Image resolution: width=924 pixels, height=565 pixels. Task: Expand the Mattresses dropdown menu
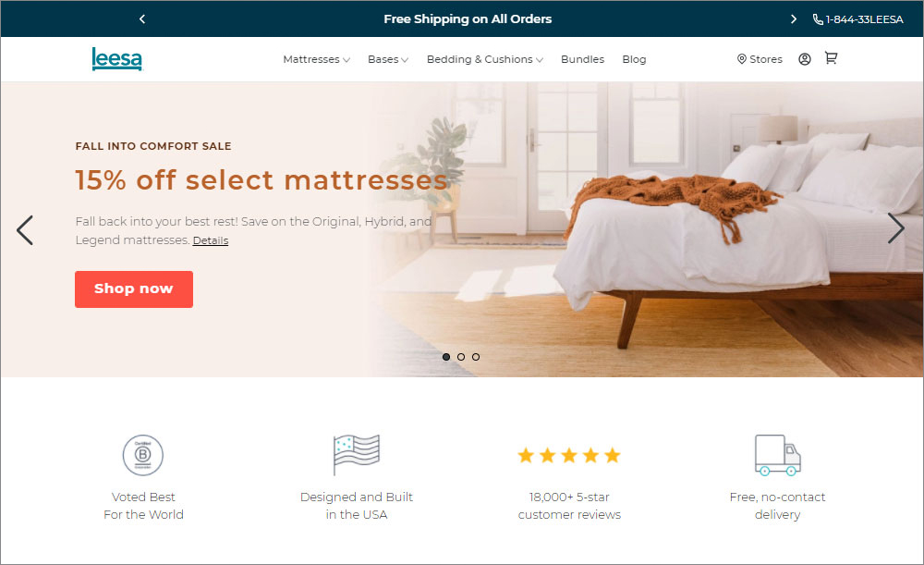[x=316, y=59]
